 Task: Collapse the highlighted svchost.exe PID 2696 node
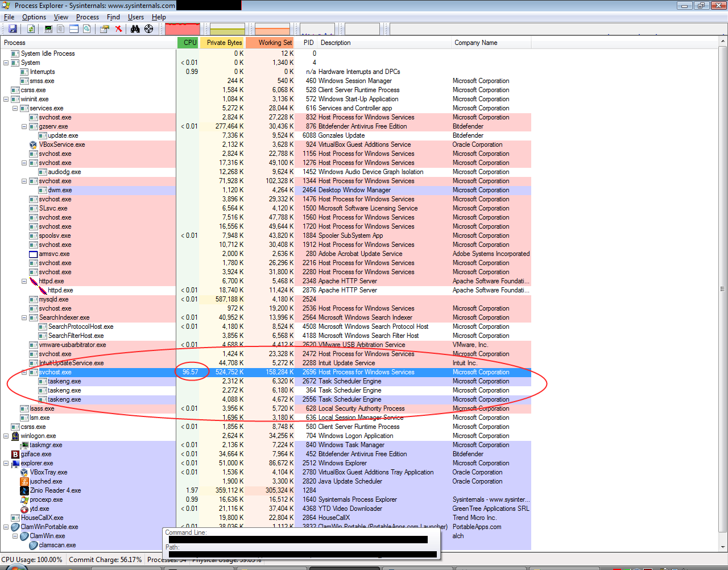coord(24,372)
